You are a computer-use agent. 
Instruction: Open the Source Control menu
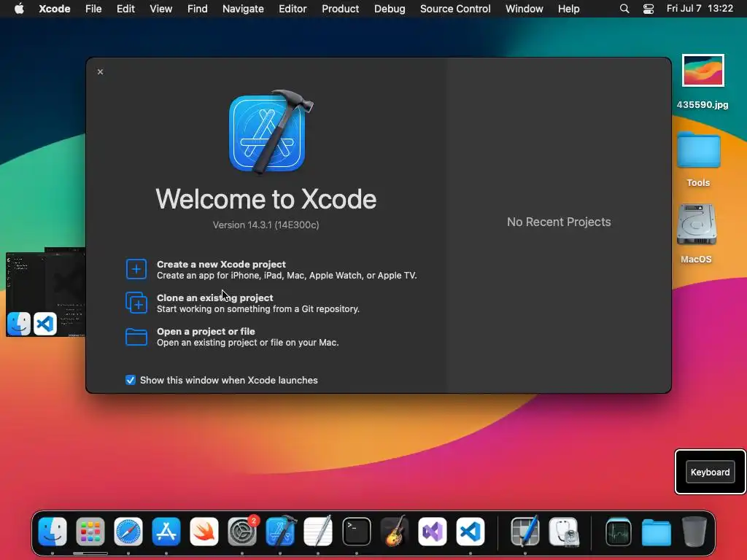[x=455, y=9]
